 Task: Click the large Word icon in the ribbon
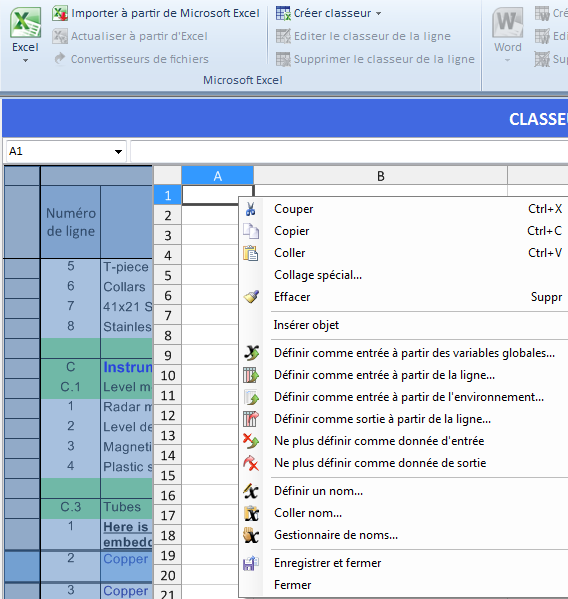tap(507, 23)
